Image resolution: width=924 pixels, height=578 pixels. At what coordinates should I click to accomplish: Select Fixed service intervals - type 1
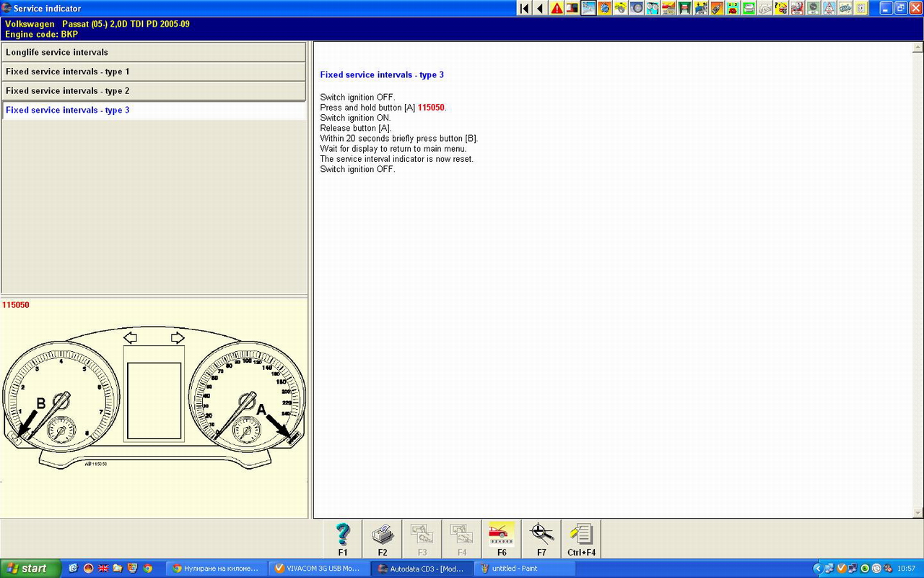(154, 72)
